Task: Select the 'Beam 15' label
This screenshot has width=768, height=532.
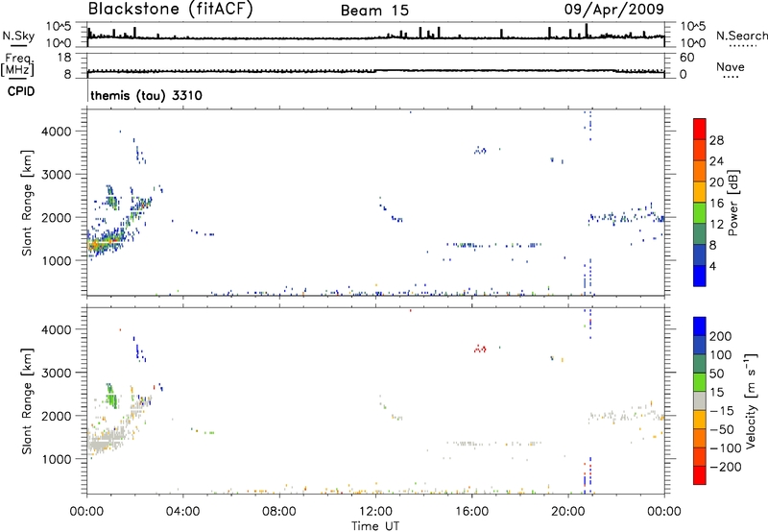Action: [374, 11]
